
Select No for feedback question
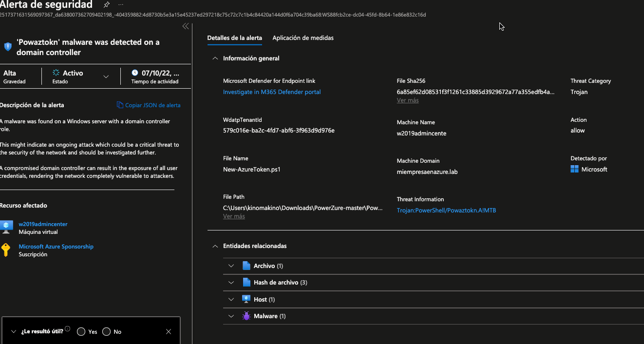[x=106, y=332]
